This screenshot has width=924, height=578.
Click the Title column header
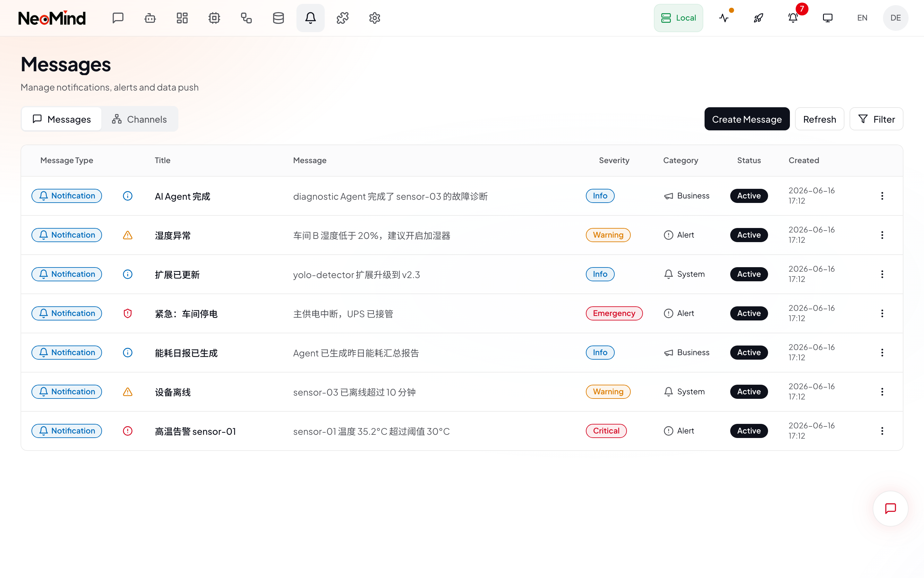162,161
